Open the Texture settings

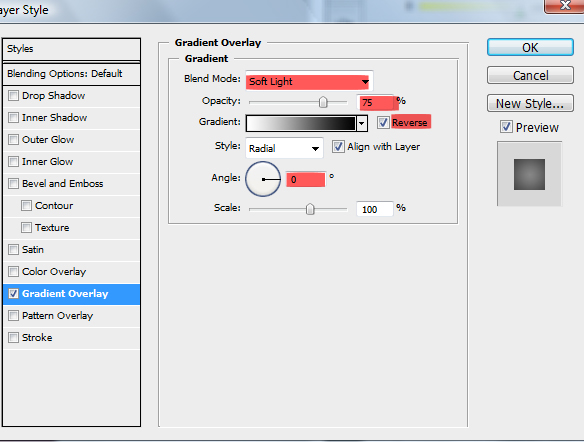click(52, 228)
